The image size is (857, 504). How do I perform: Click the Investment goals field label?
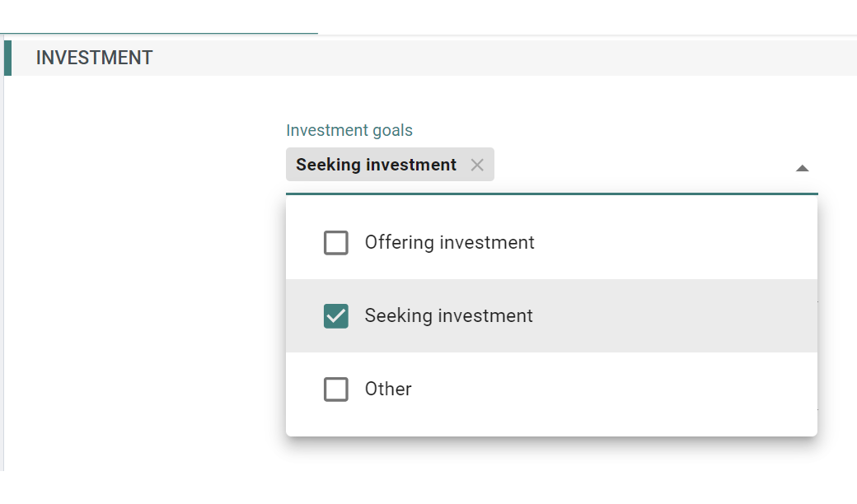pyautogui.click(x=349, y=130)
